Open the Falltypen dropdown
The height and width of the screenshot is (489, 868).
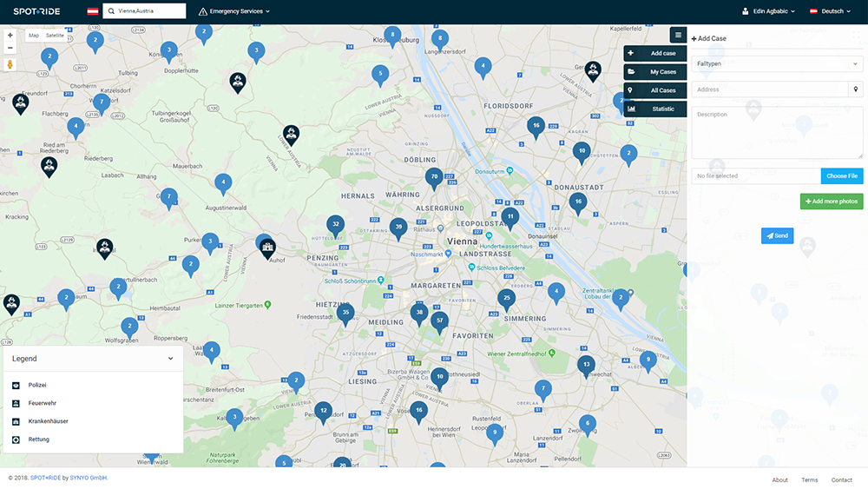click(x=777, y=64)
